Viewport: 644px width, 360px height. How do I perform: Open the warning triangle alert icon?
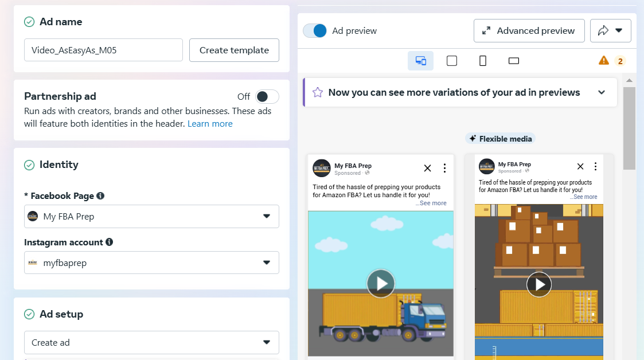coord(604,61)
